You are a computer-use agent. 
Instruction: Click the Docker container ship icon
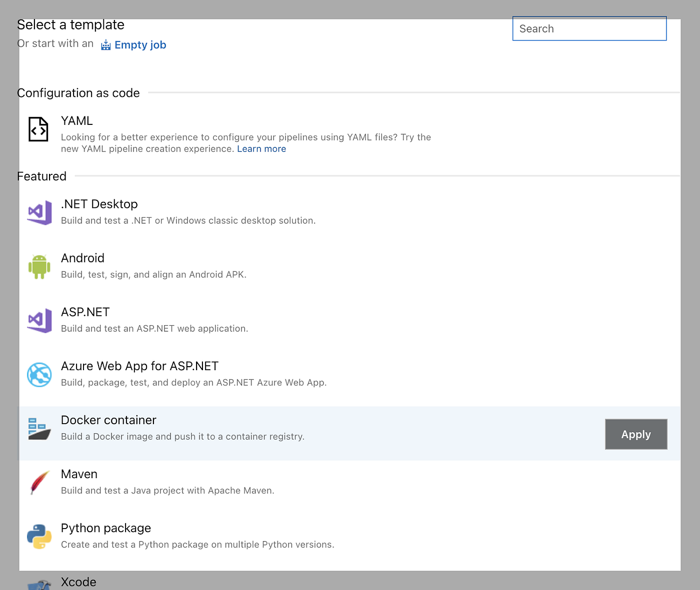[x=39, y=429]
